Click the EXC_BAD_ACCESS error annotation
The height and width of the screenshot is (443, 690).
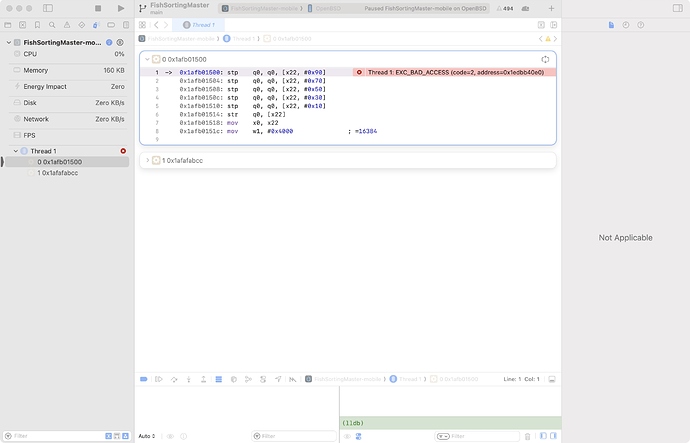(455, 72)
